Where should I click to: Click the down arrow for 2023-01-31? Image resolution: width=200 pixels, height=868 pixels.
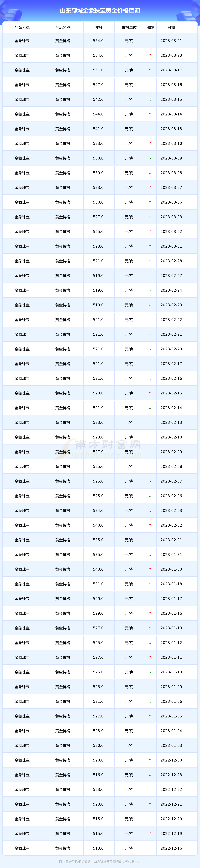point(150,555)
